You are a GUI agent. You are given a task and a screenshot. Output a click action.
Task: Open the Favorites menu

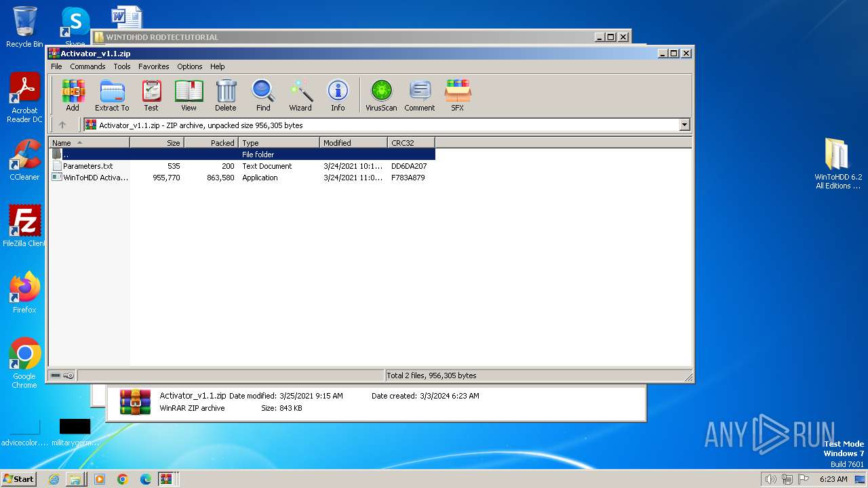pyautogui.click(x=154, y=66)
